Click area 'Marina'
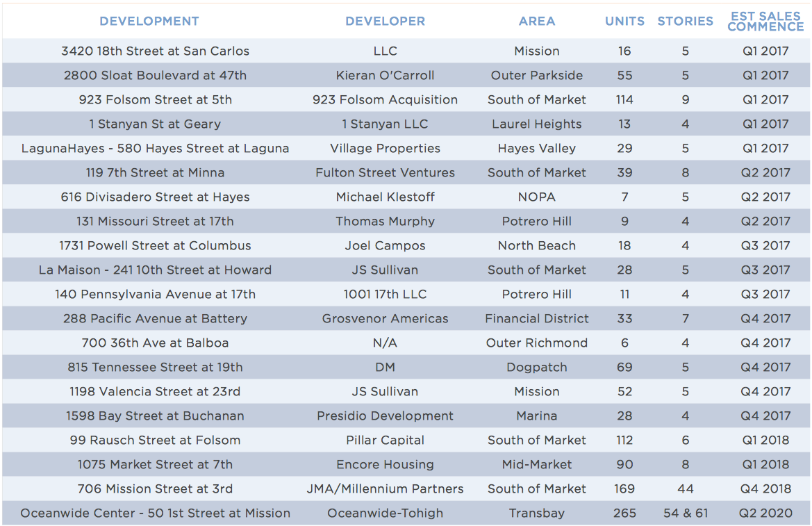Image resolution: width=812 pixels, height=526 pixels. (x=537, y=416)
